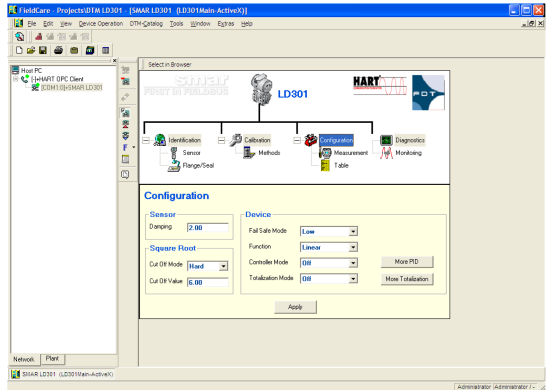Open the Tools menu
The image size is (550, 390).
(176, 23)
